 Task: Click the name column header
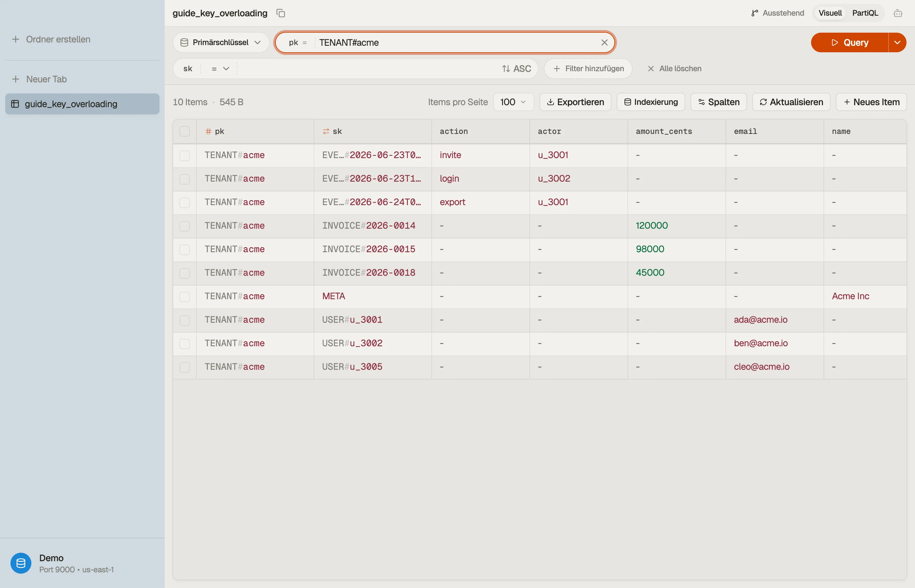click(x=865, y=131)
